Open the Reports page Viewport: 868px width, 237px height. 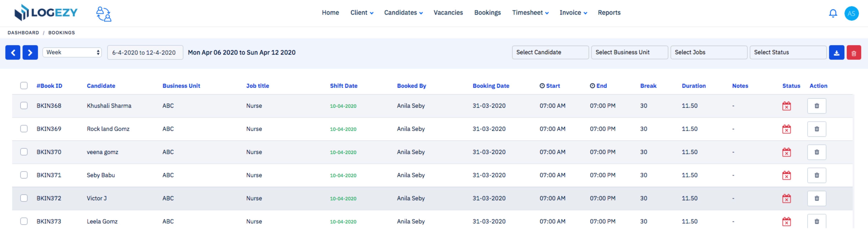[x=609, y=13]
